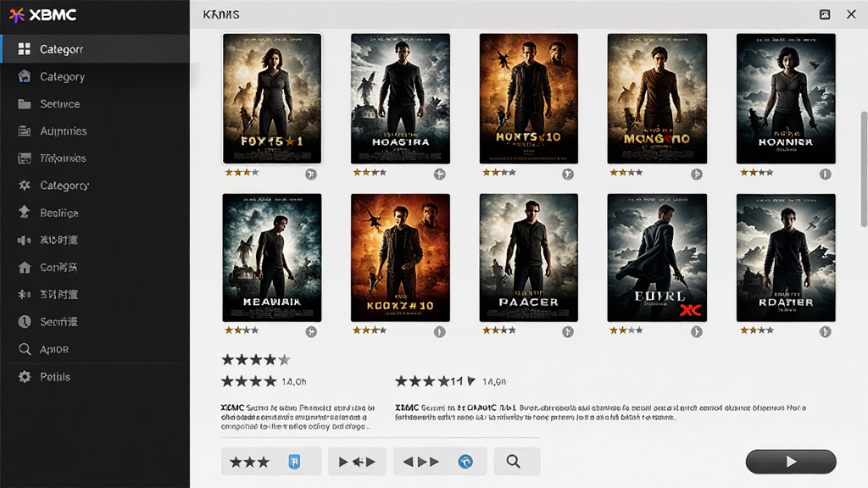Open the FOX15 movie poster
The height and width of the screenshot is (488, 868).
tap(272, 98)
